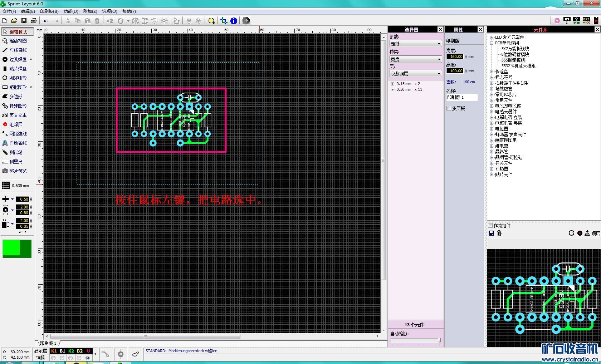601x364 pixels.
Task: Click the print icon in toolbar
Action: pyautogui.click(x=34, y=21)
